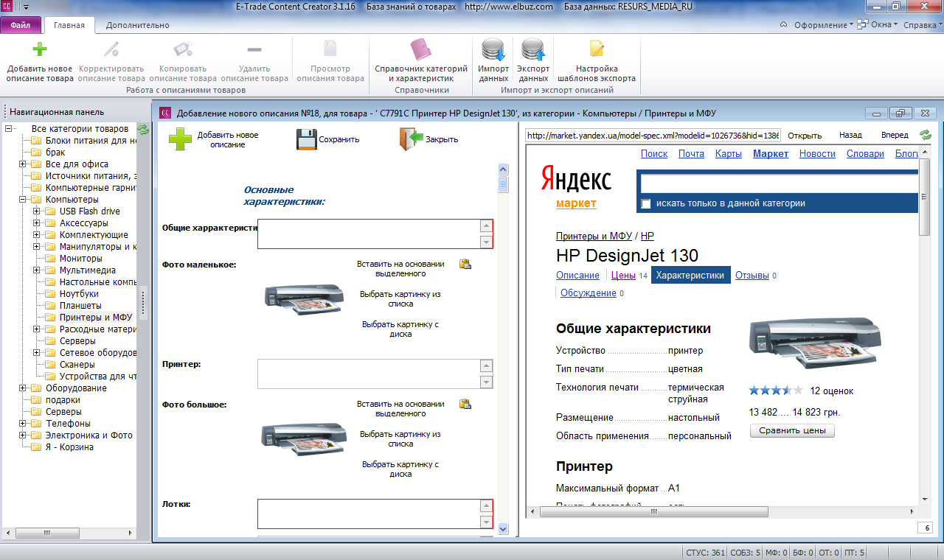The height and width of the screenshot is (560, 944).
Task: Click the Edit product description pencil icon
Action: coord(111,49)
